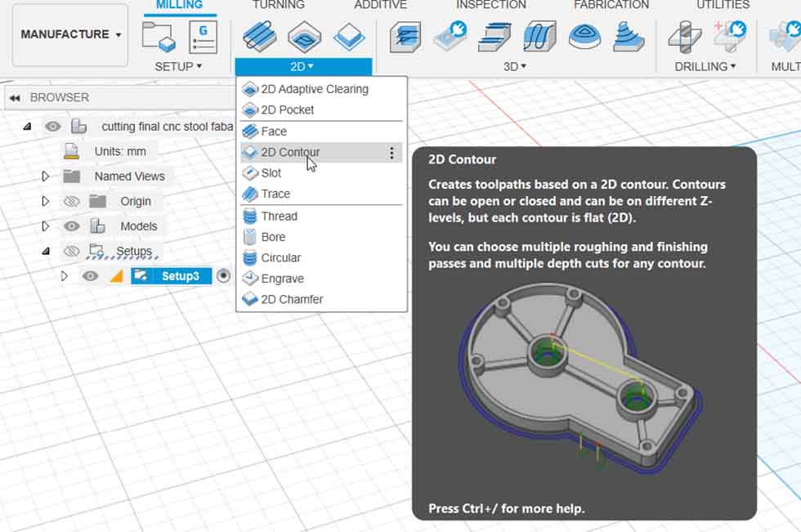Click the 3D Pocket Clearing toolbar icon

pyautogui.click(x=450, y=36)
